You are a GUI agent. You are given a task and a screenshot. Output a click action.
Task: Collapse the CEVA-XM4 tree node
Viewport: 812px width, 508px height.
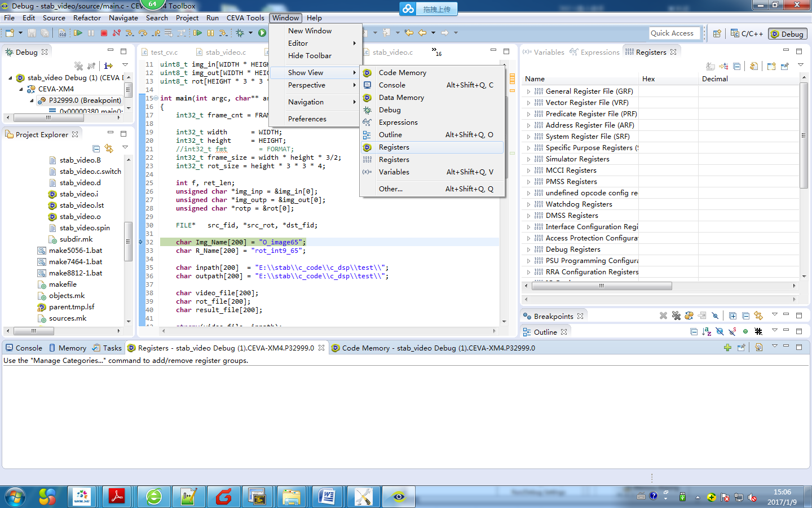click(21, 89)
